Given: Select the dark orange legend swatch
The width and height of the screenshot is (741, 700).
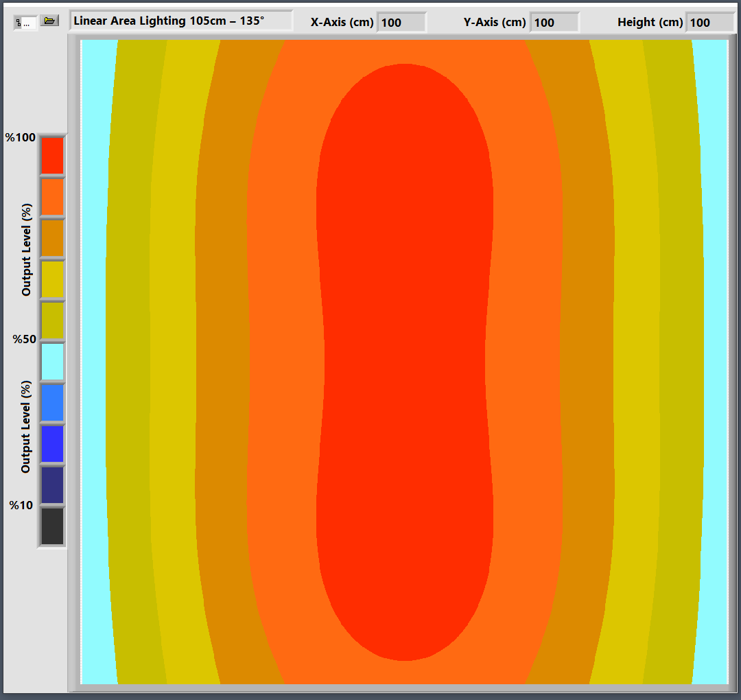Looking at the screenshot, I should pyautogui.click(x=52, y=238).
